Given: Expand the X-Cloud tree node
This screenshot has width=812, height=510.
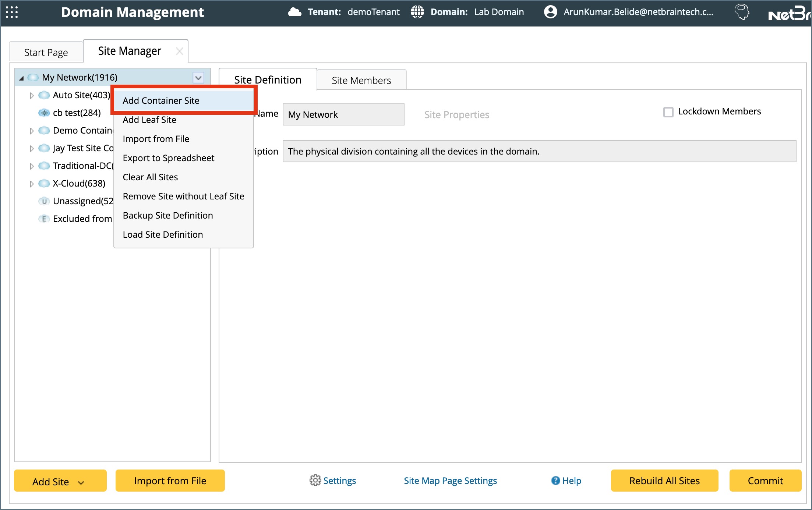Looking at the screenshot, I should pyautogui.click(x=32, y=184).
